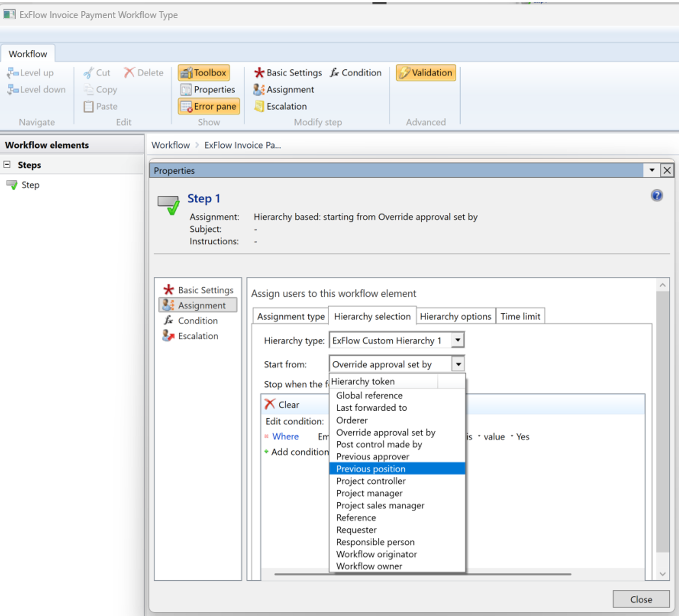
Task: Toggle the Start from dropdown arrow
Action: click(x=458, y=364)
